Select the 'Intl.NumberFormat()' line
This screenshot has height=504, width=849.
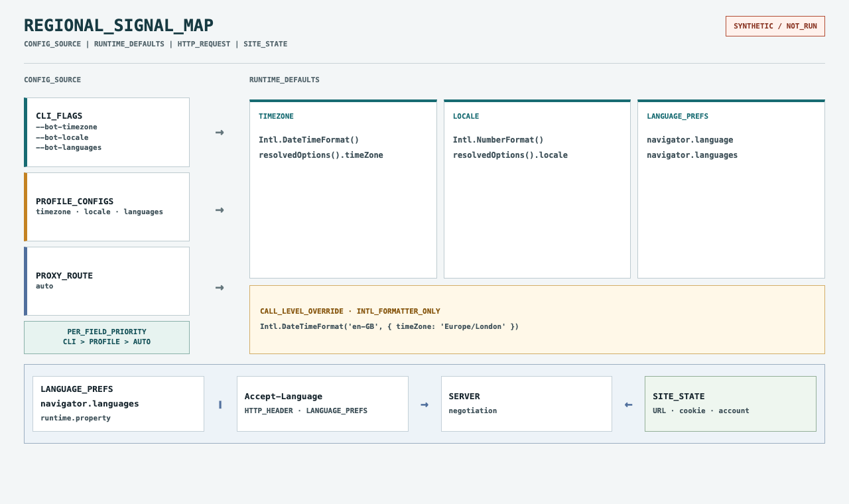498,140
